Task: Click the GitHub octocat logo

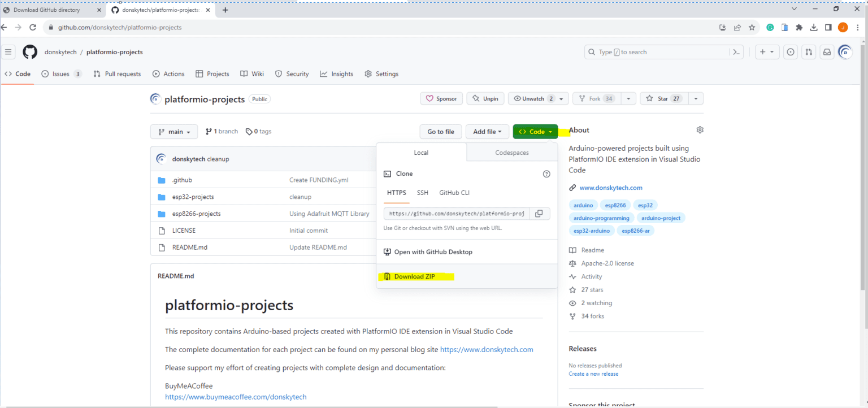Action: [x=29, y=51]
